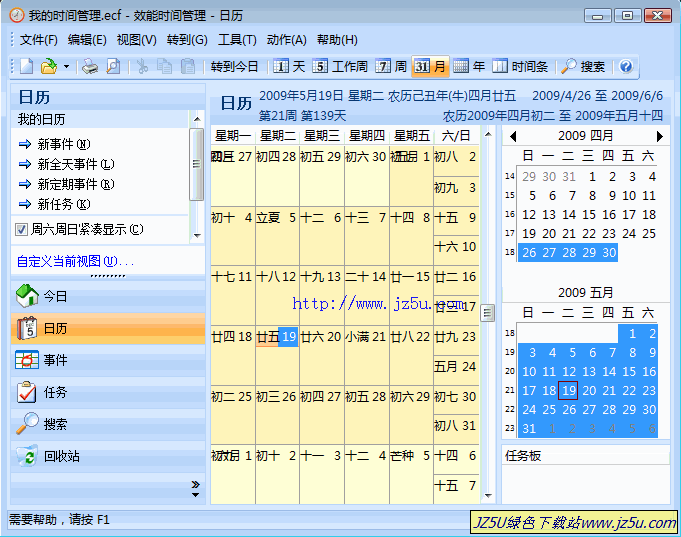Click 转到今日 toolbar button

234,66
